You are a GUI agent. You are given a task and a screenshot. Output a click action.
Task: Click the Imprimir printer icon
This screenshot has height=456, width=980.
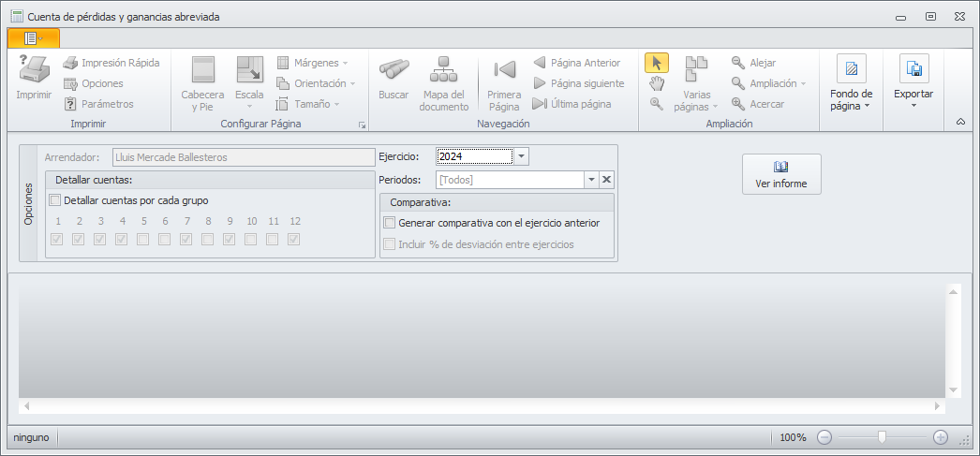[34, 69]
